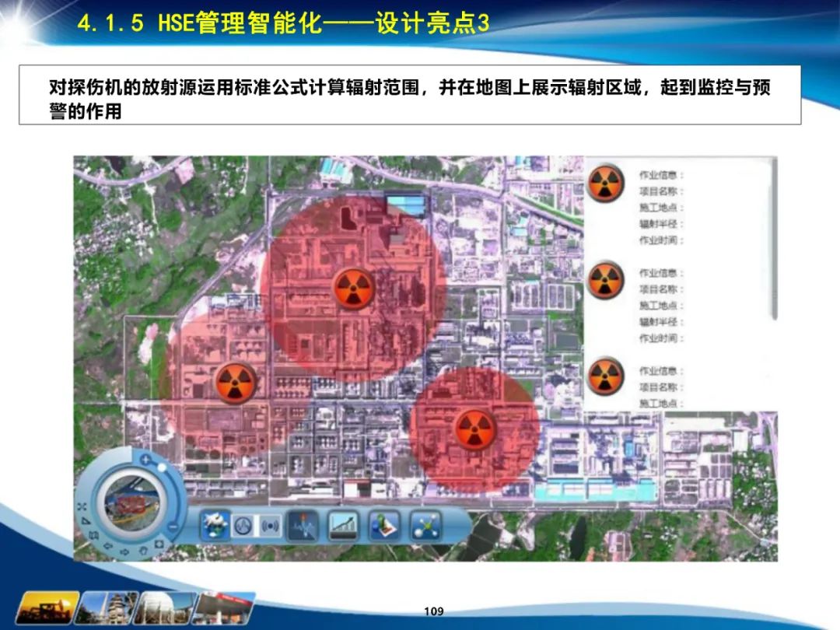Image resolution: width=840 pixels, height=630 pixels.
Task: Click radiation marker in the faded pink circle
Action: click(235, 382)
